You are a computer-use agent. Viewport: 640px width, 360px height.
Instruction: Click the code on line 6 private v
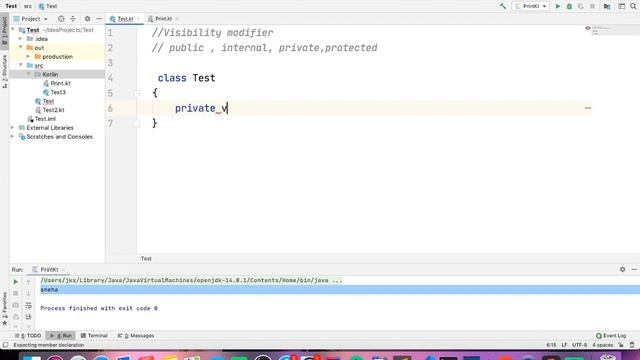tap(201, 108)
